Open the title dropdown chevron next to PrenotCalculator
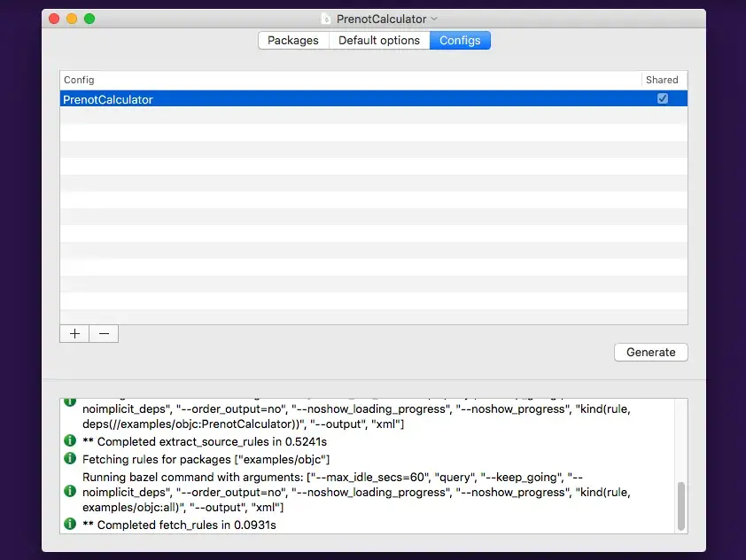This screenshot has height=560, width=746. [434, 19]
